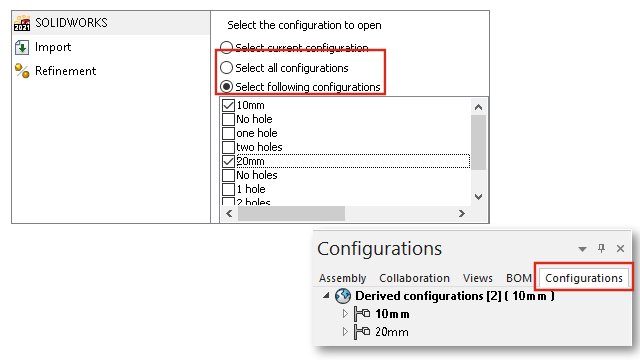Check the one hole checkbox
Image resolution: width=640 pixels, height=360 pixels.
pos(228,133)
